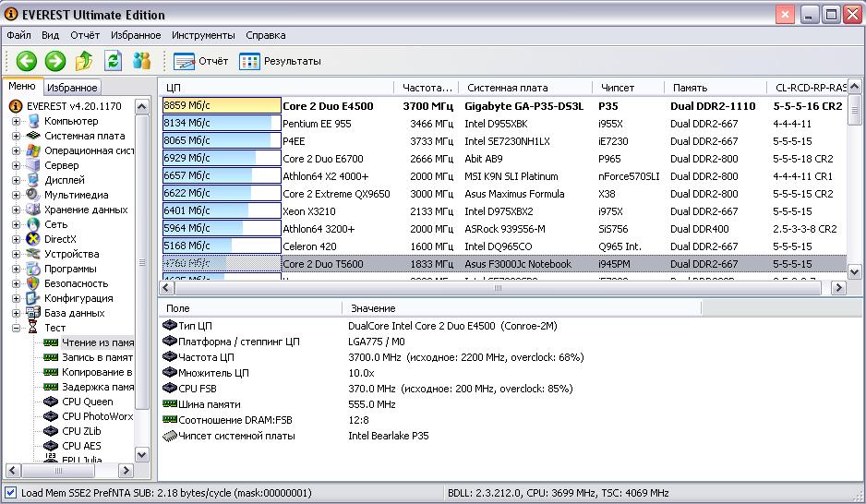Sort by the Чипсет column header

tap(628, 88)
